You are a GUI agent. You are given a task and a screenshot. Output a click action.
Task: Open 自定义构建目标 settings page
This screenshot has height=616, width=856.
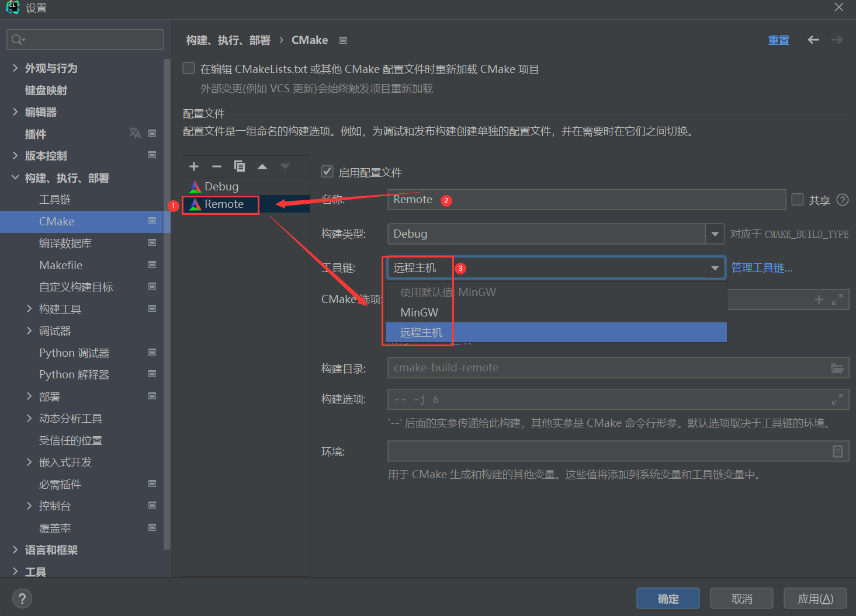(x=76, y=287)
